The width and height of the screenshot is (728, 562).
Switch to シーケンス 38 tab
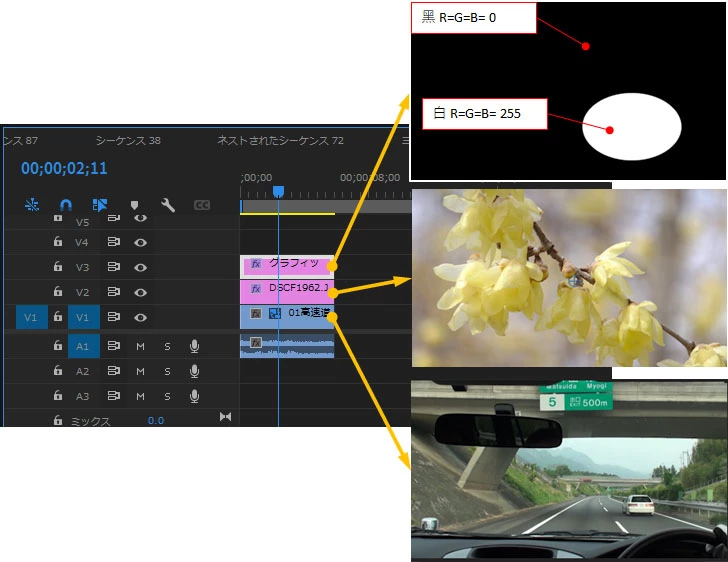tap(128, 140)
